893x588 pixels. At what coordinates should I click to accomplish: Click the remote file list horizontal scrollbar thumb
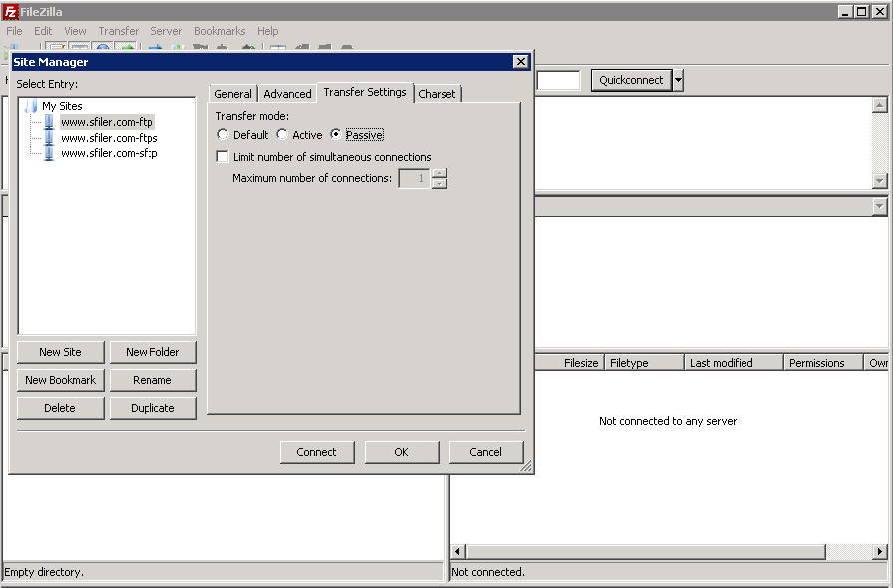coord(647,551)
